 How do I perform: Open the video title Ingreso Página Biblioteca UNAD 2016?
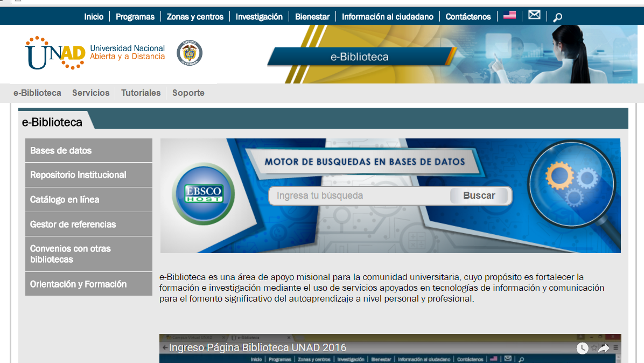click(x=257, y=348)
